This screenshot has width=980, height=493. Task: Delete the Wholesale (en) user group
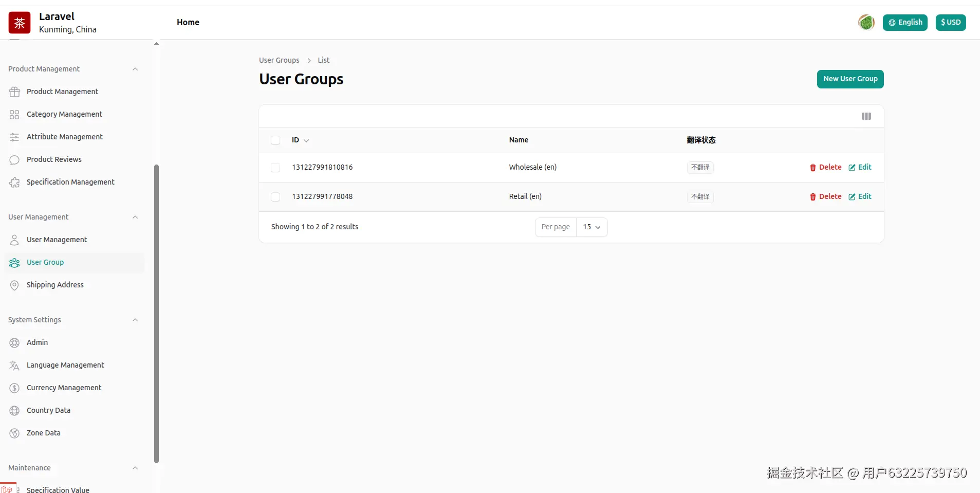tap(825, 168)
